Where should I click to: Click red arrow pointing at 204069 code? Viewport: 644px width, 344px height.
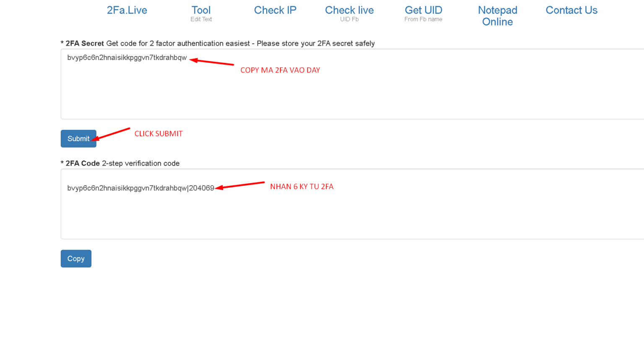tap(240, 185)
